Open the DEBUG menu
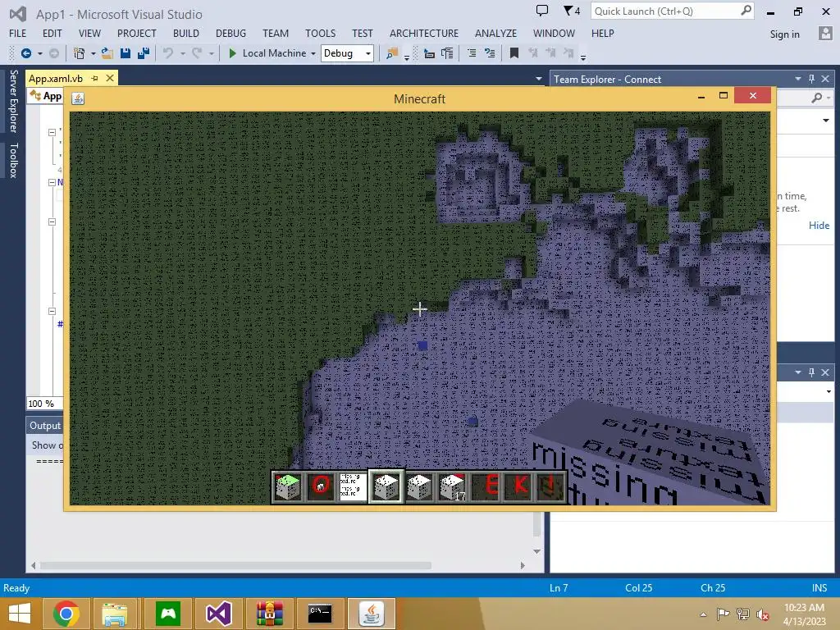The width and height of the screenshot is (840, 630). coord(231,33)
